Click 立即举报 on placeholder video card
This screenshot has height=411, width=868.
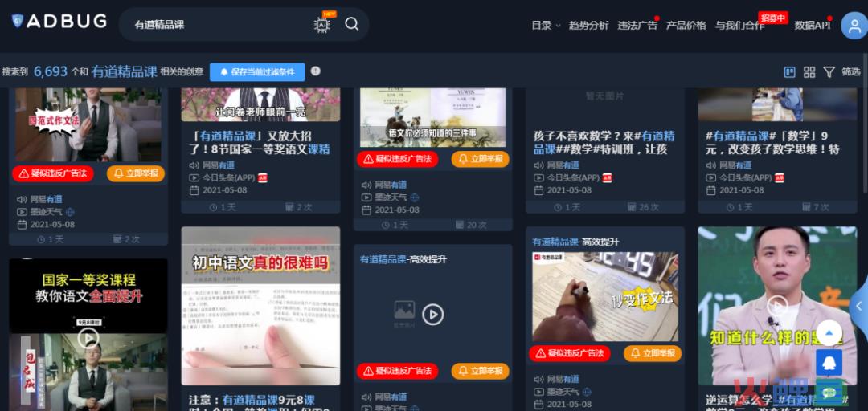[x=480, y=371]
